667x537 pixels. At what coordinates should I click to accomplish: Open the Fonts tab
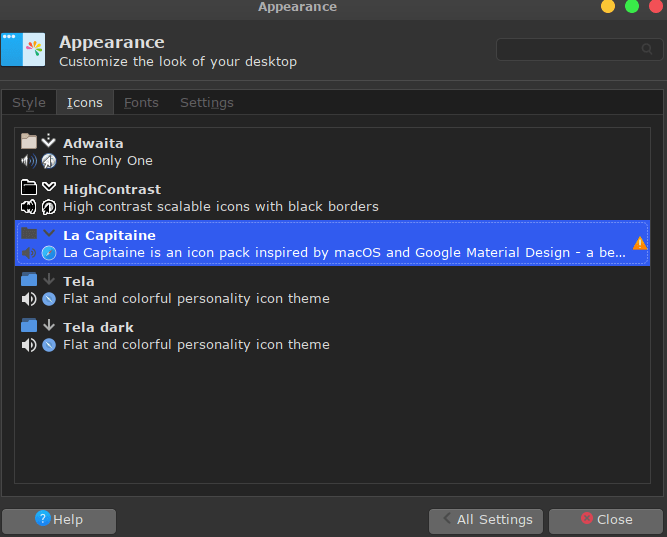[141, 103]
